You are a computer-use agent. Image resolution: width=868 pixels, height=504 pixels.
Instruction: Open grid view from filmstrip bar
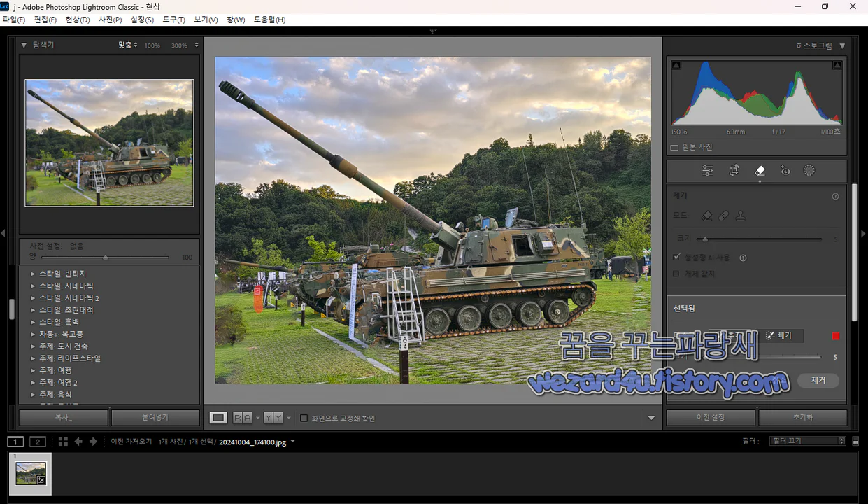tap(63, 442)
